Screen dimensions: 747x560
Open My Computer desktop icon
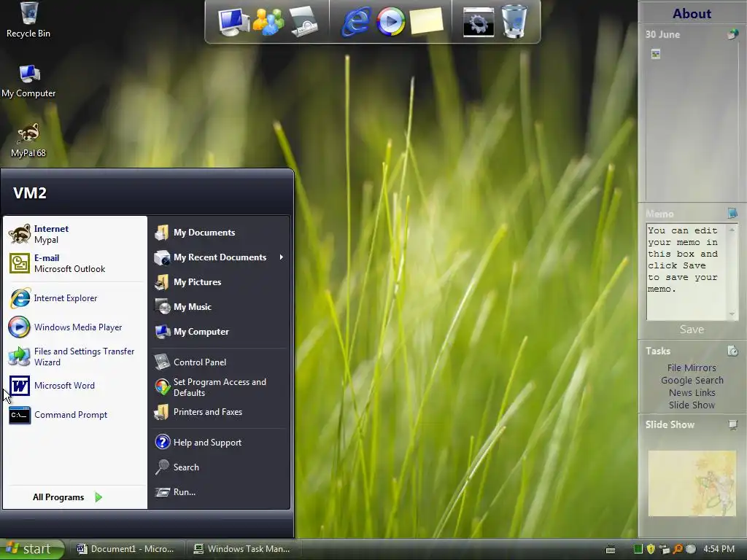pyautogui.click(x=28, y=81)
